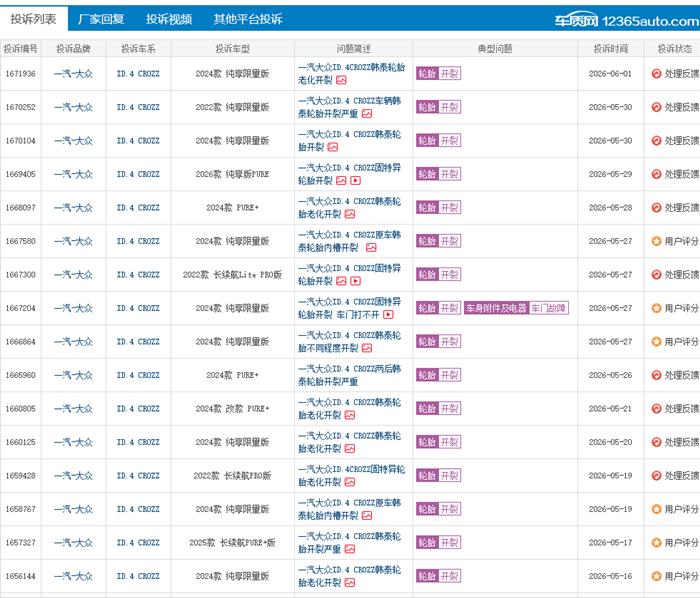Screen dimensions: 700x598
Task: Click orange rating icon for complaint 1667580
Action: point(656,241)
